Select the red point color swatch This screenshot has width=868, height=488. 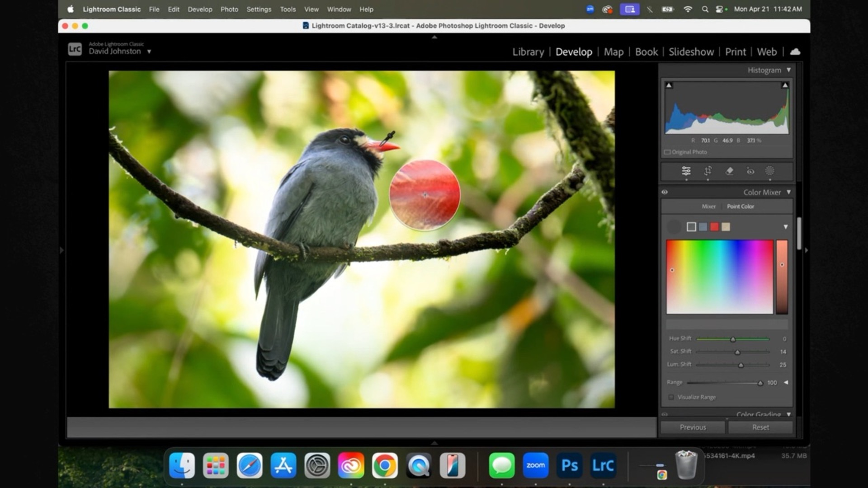[x=714, y=227]
